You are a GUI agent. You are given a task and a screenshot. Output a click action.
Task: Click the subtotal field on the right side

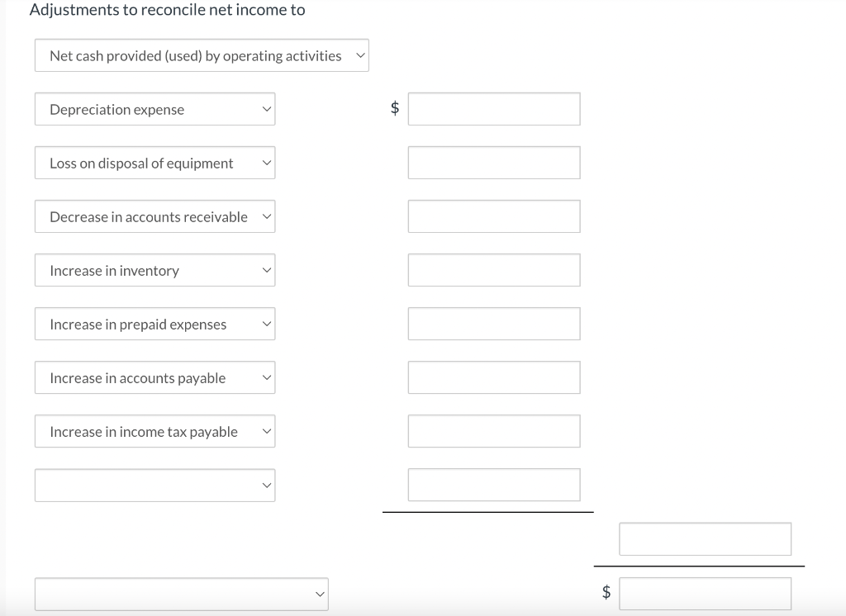(705, 538)
